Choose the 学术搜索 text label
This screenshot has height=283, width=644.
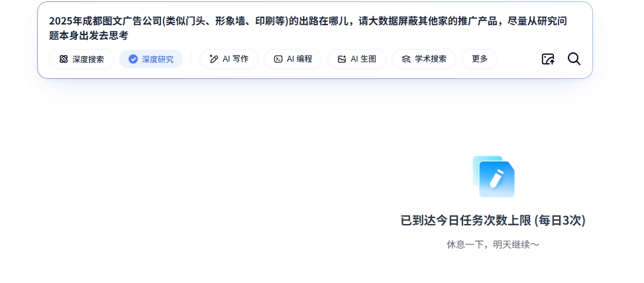[431, 59]
